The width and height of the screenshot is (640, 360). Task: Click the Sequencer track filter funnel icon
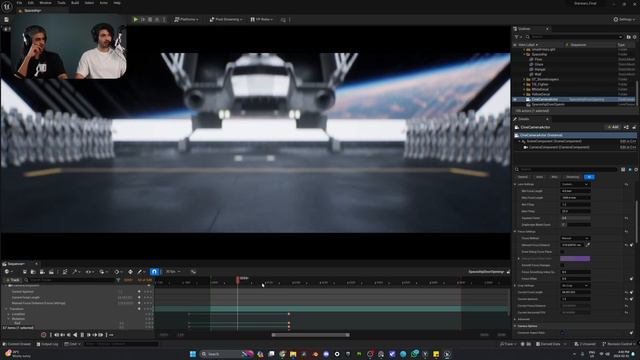coord(118,280)
